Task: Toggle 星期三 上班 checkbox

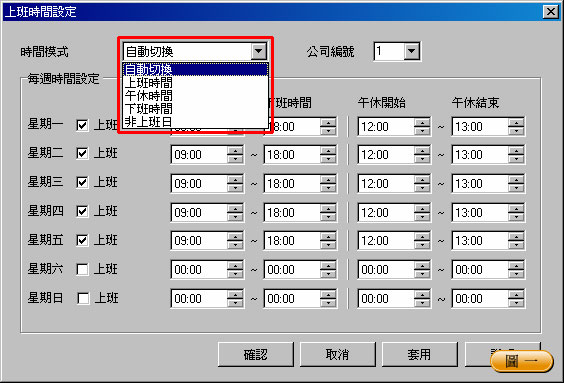Action: pos(82,182)
